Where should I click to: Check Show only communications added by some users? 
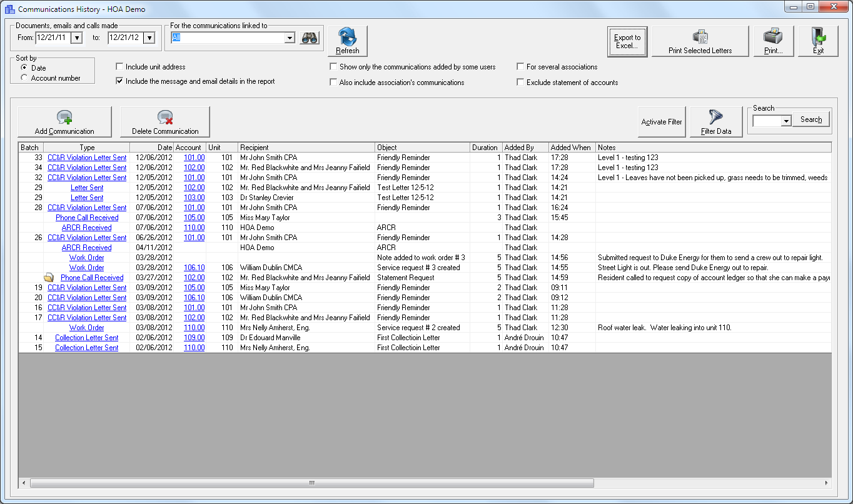[333, 67]
